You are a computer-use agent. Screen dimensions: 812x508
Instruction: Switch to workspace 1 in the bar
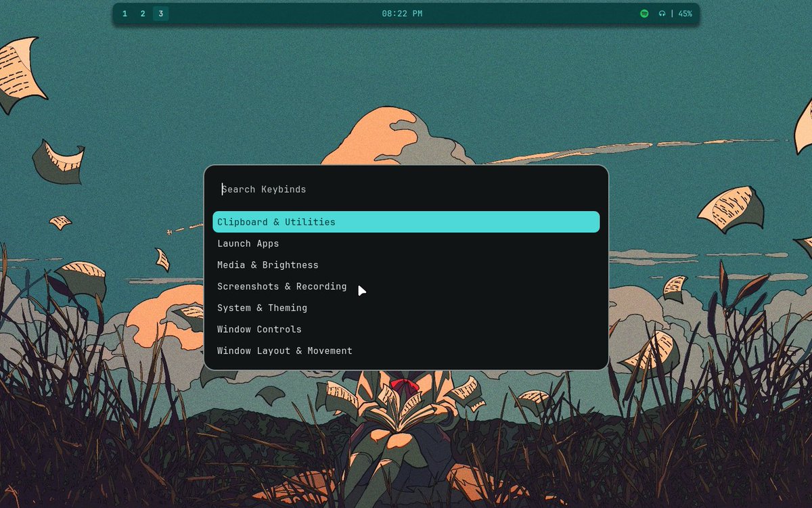point(125,14)
